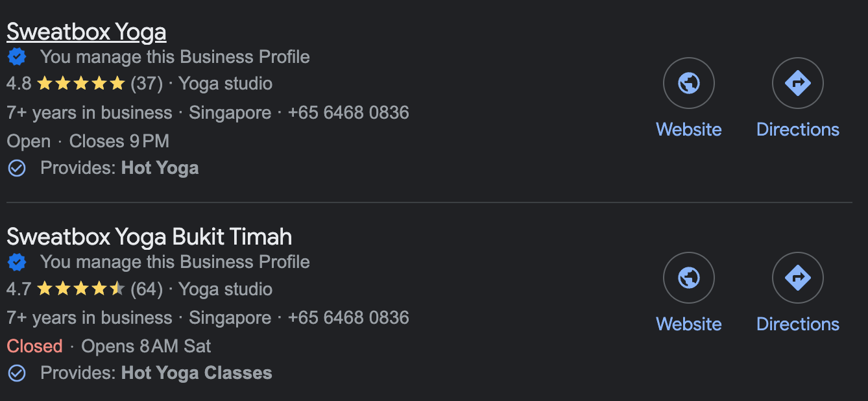Click the red Closed status text
Image resolution: width=868 pixels, height=401 pixels.
pos(34,346)
